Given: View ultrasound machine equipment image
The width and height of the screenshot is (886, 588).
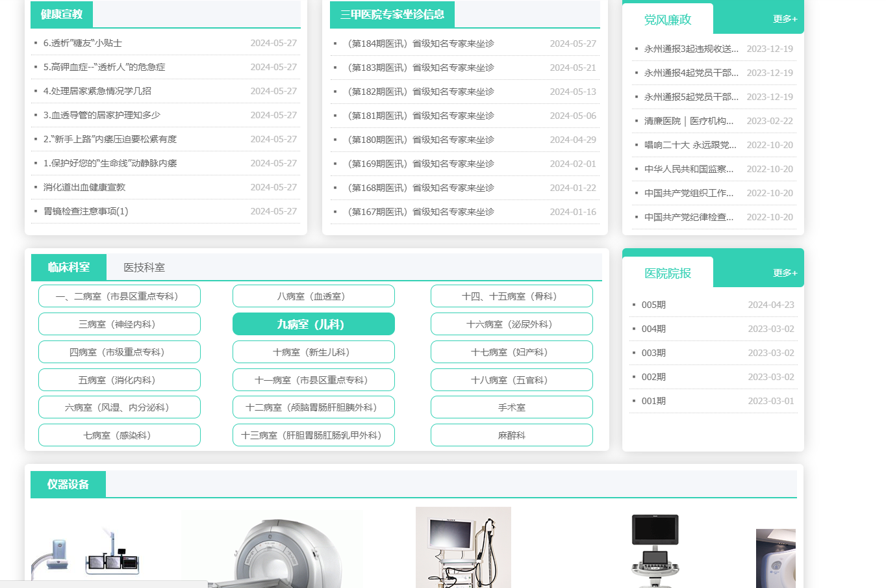Looking at the screenshot, I should pyautogui.click(x=655, y=551).
